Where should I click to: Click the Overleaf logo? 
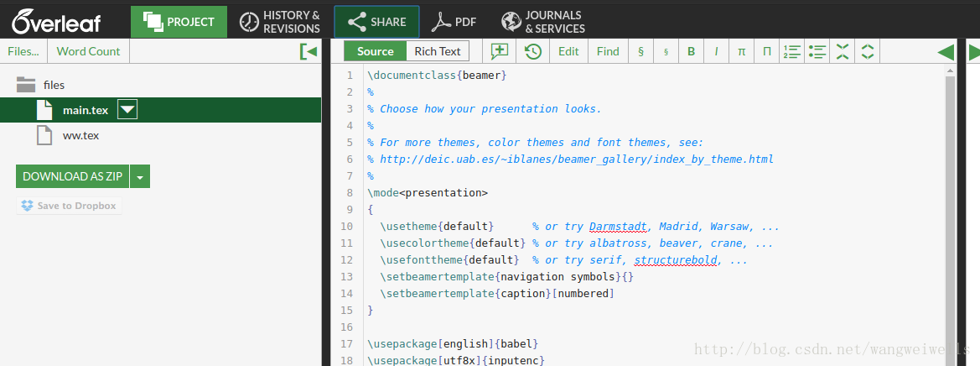[x=56, y=21]
